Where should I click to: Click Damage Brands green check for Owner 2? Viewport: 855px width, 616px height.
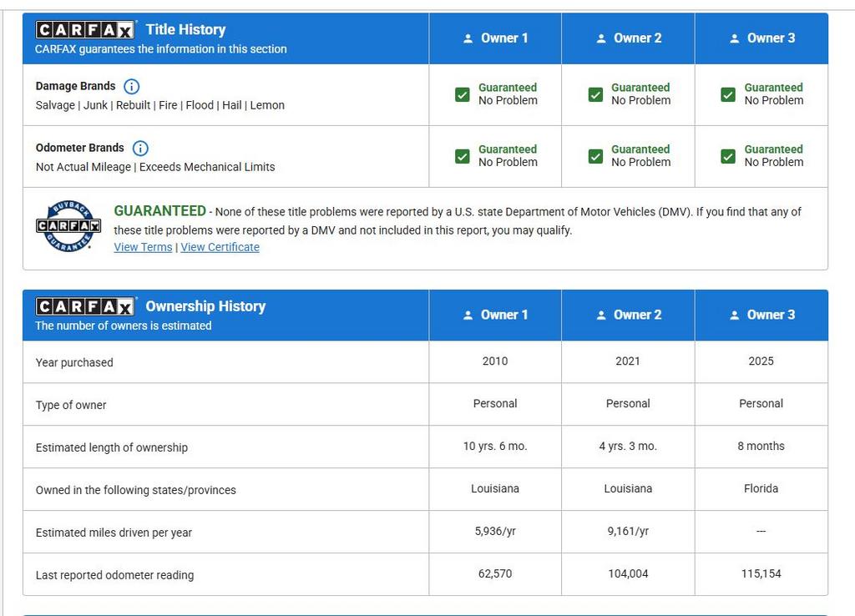pyautogui.click(x=595, y=95)
